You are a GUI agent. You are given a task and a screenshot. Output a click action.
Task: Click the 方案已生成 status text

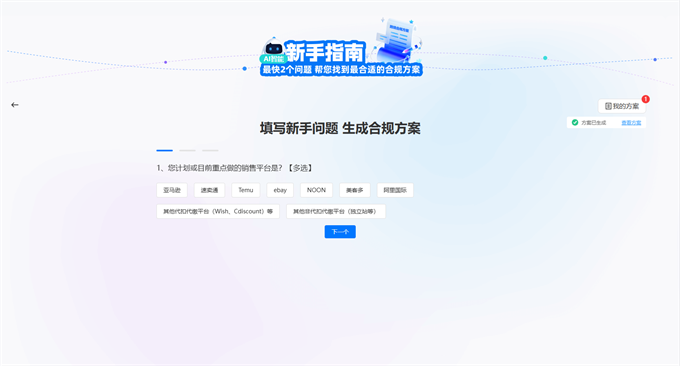(x=594, y=123)
